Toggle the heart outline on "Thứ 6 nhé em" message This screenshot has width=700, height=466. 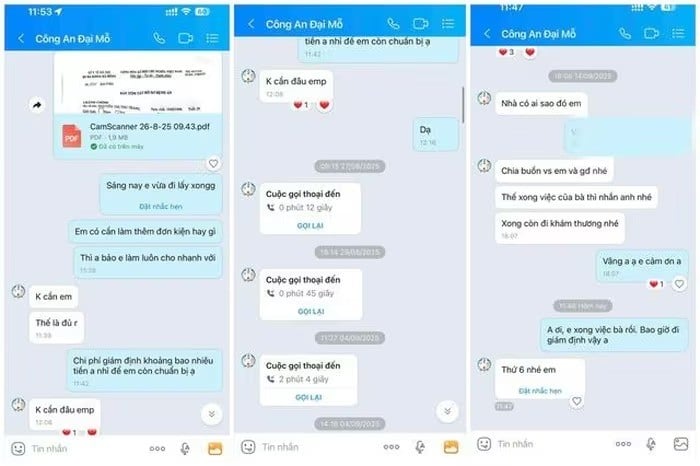[x=576, y=401]
